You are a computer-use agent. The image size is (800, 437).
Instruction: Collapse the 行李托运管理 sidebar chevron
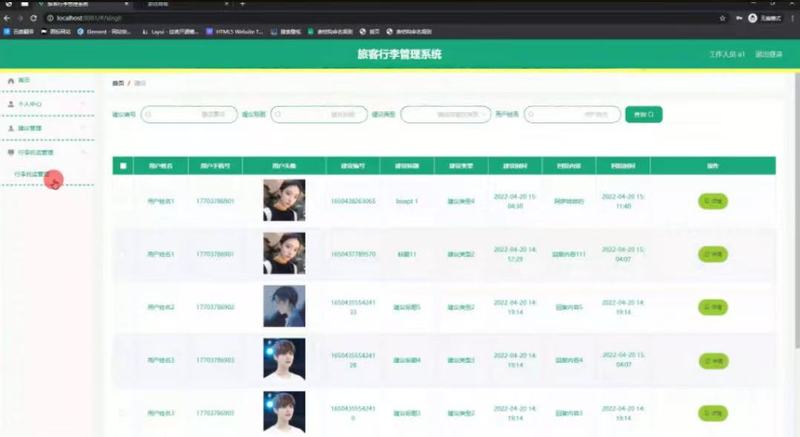[83, 152]
